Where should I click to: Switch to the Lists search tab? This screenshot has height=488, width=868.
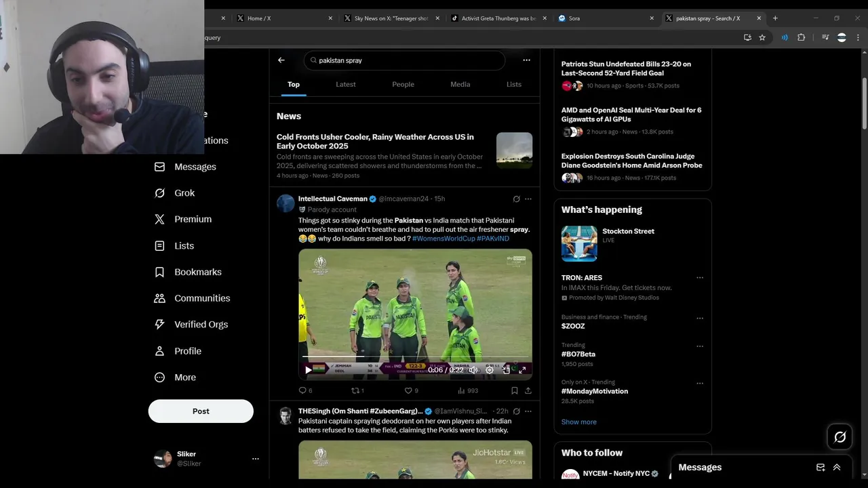(514, 85)
